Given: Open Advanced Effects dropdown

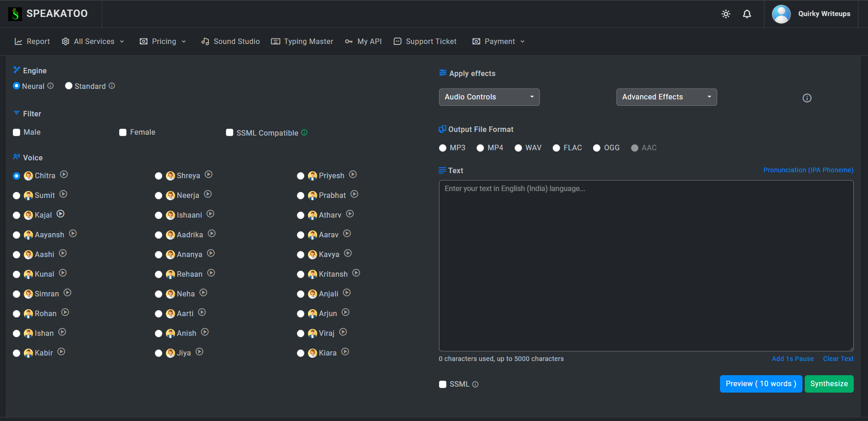Looking at the screenshot, I should (x=666, y=97).
